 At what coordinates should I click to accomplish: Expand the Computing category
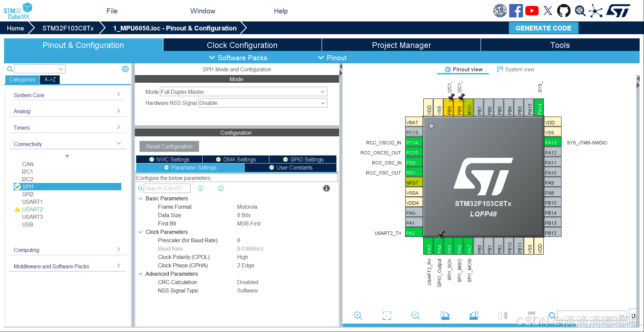(x=67, y=250)
